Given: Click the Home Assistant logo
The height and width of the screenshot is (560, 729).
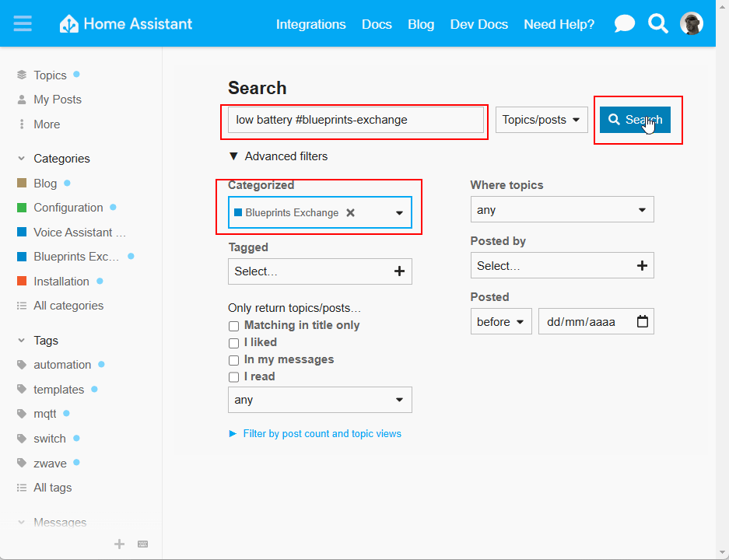Looking at the screenshot, I should click(126, 24).
